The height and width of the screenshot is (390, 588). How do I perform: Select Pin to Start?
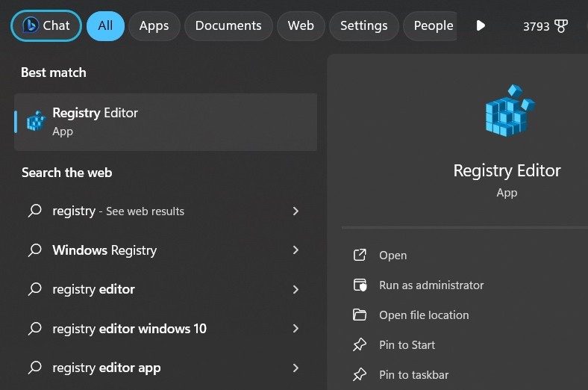(x=407, y=344)
